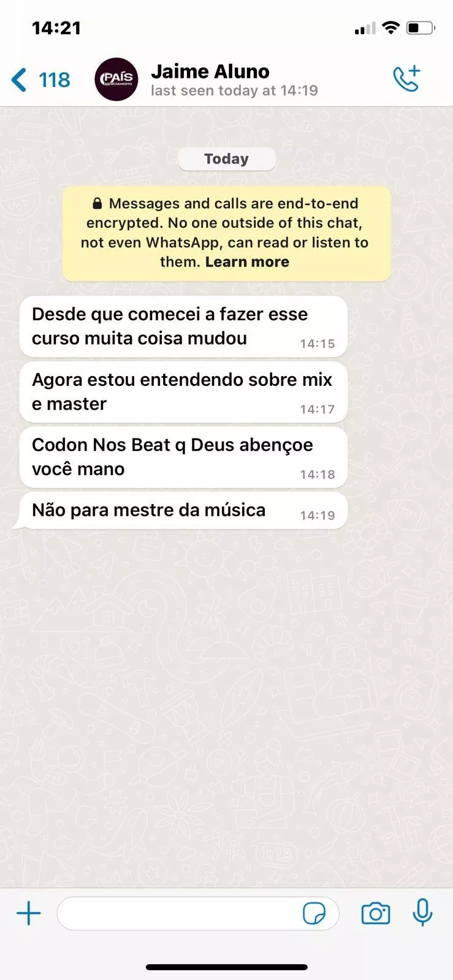Tap the last seen today status text
Image resolution: width=453 pixels, height=980 pixels.
(235, 91)
